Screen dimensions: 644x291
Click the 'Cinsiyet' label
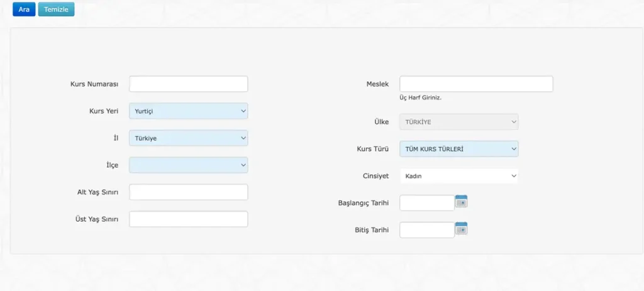pos(376,177)
